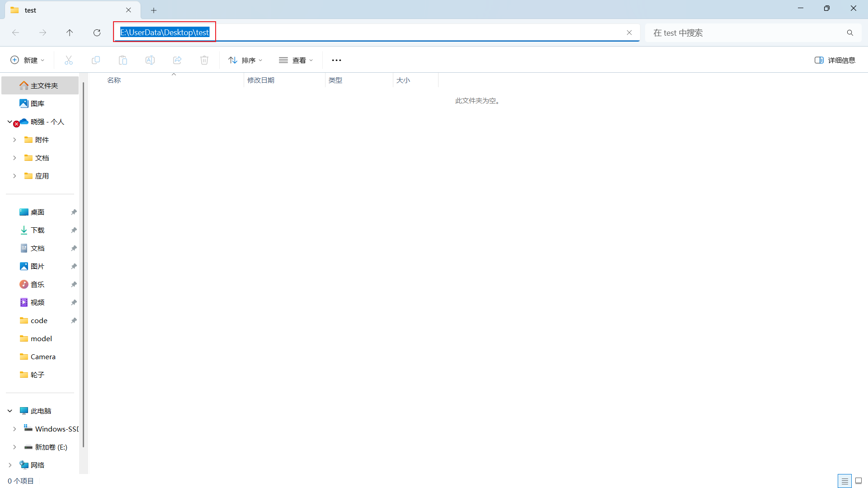
Task: Sort by 修改日期 column header
Action: pos(261,80)
